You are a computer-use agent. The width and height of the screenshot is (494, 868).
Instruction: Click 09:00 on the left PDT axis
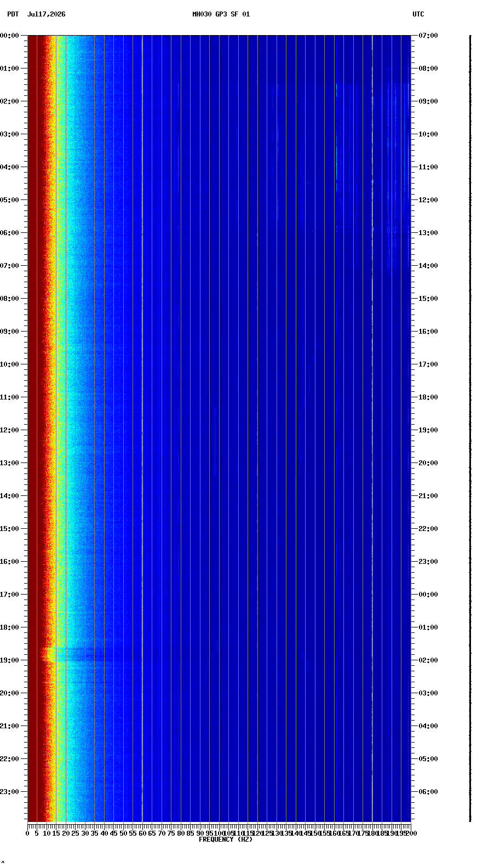tap(9, 332)
